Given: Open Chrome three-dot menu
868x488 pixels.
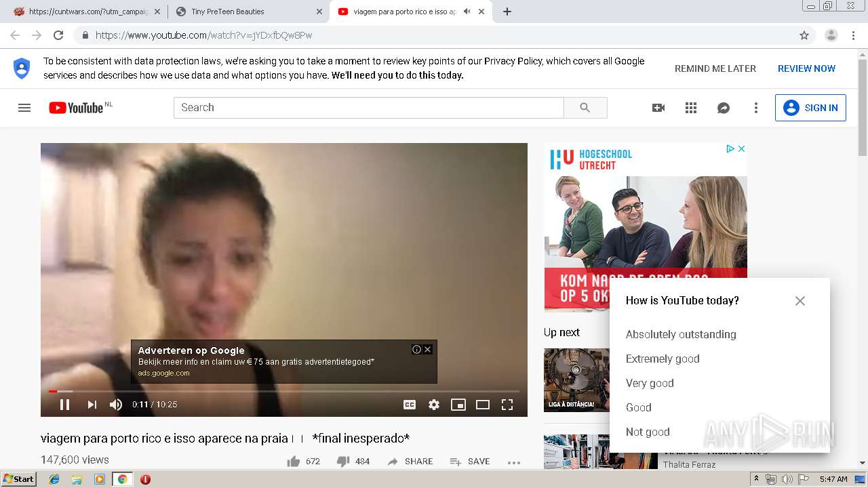Looking at the screenshot, I should (x=854, y=35).
